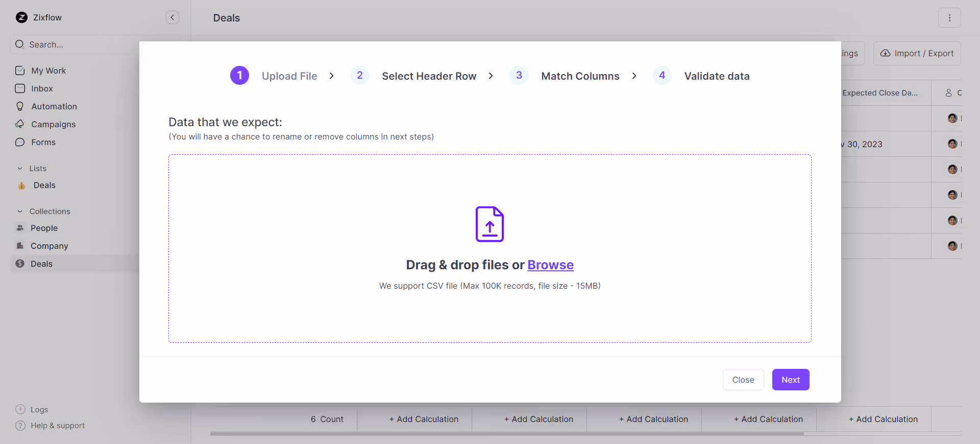Click the Company building icon
Image resolution: width=980 pixels, height=444 pixels.
tap(20, 246)
